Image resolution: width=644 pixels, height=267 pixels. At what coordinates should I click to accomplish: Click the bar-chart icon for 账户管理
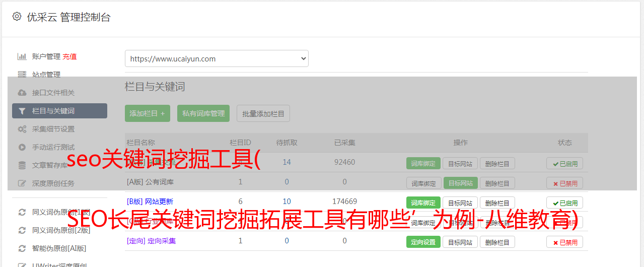(x=22, y=56)
